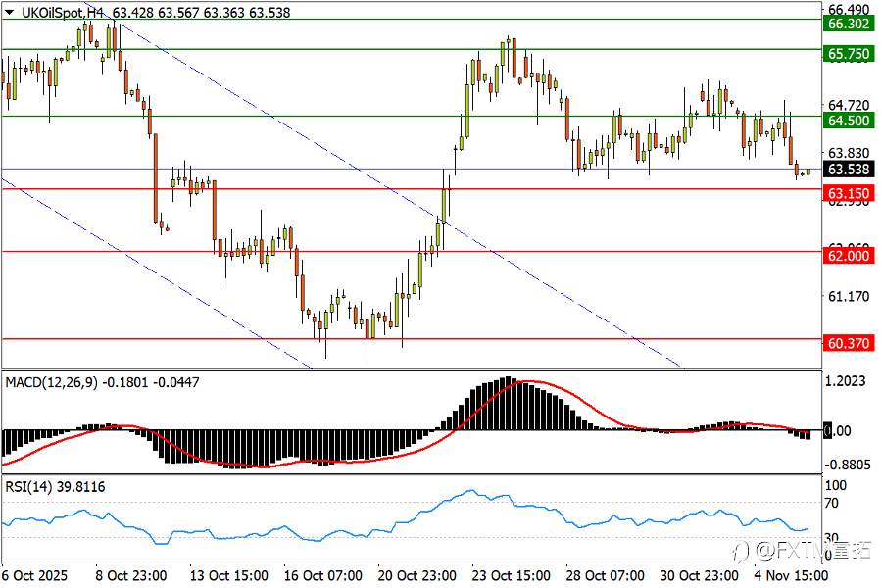Select the current price label 63.538
Screen dimensions: 882x588
point(849,170)
